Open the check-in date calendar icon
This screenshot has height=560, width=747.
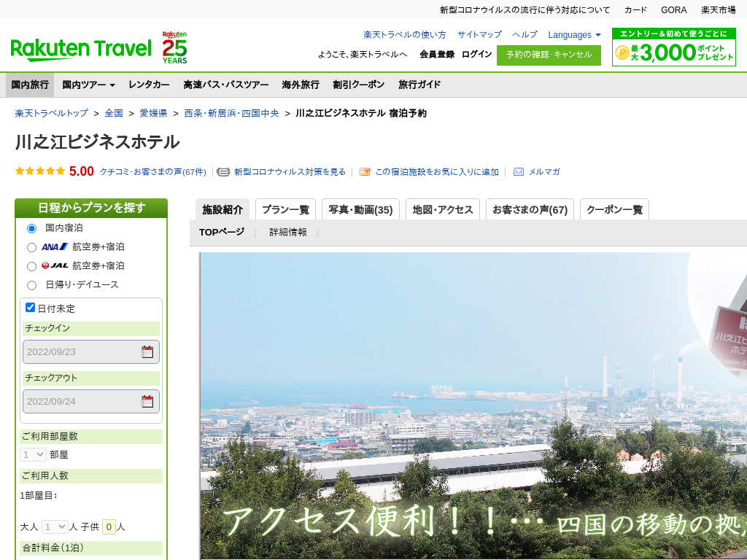[x=147, y=352]
